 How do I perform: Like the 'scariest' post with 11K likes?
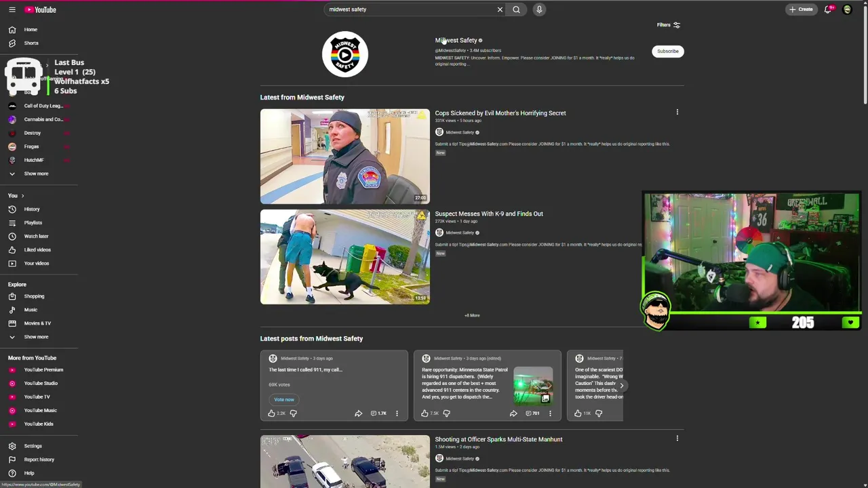tap(578, 413)
